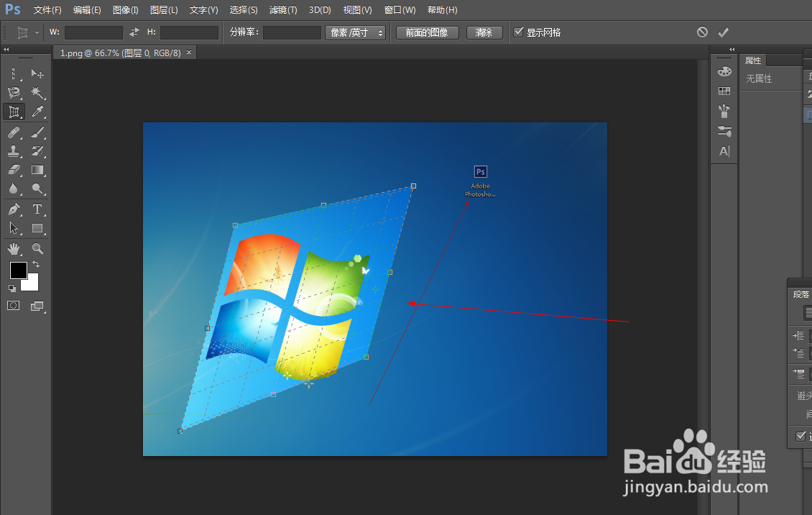Select the Rectangle shape tool
This screenshot has width=812, height=515.
click(37, 228)
